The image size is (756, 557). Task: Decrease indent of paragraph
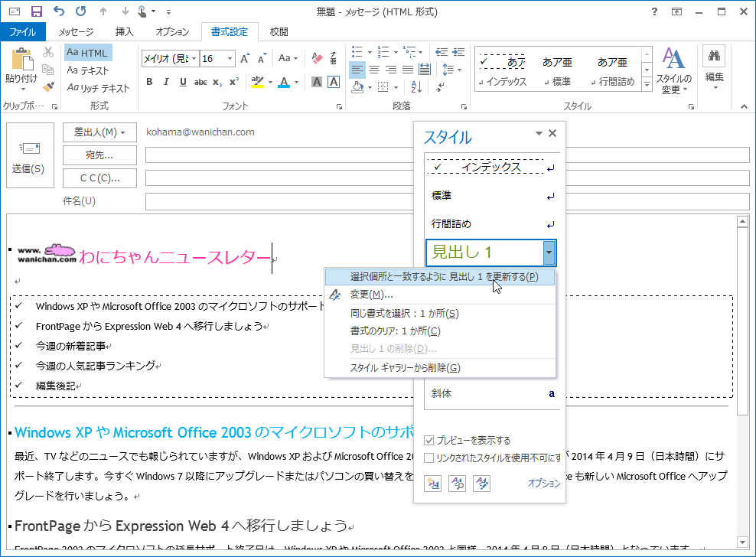pyautogui.click(x=442, y=52)
